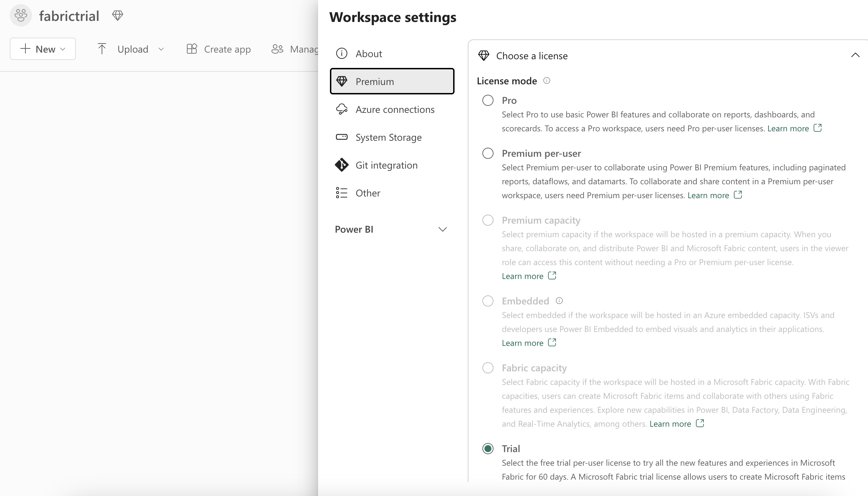The width and height of the screenshot is (868, 496).
Task: Click the Premium per-user option label
Action: 541,153
